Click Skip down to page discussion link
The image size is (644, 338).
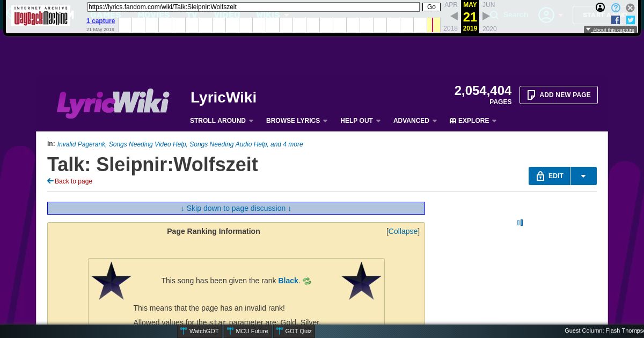coord(236,208)
